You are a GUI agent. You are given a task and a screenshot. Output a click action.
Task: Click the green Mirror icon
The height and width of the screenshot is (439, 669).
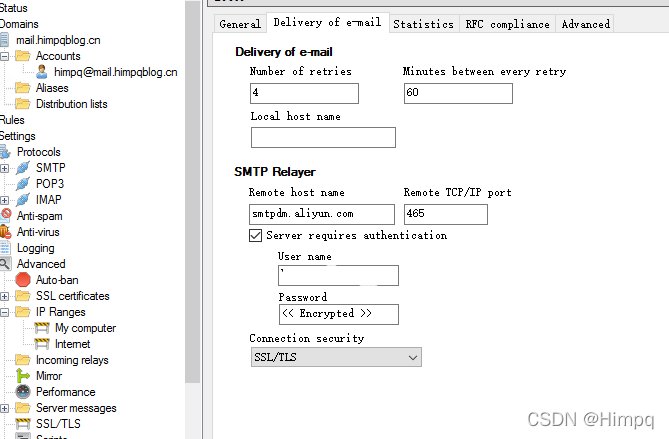pos(23,375)
